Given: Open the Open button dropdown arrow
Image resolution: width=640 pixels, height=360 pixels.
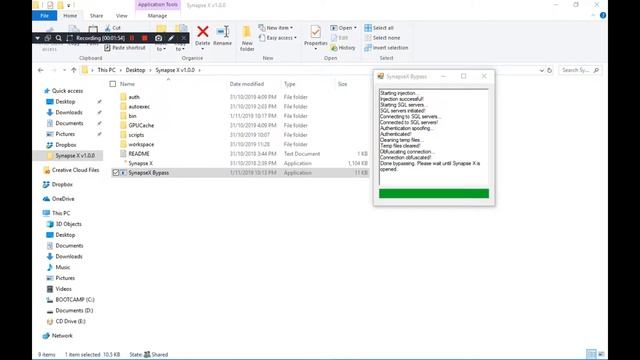Looking at the screenshot, I should pos(355,28).
